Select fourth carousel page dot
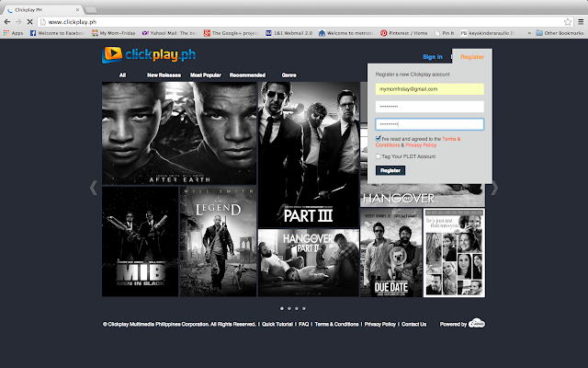588x368 pixels. tap(304, 309)
